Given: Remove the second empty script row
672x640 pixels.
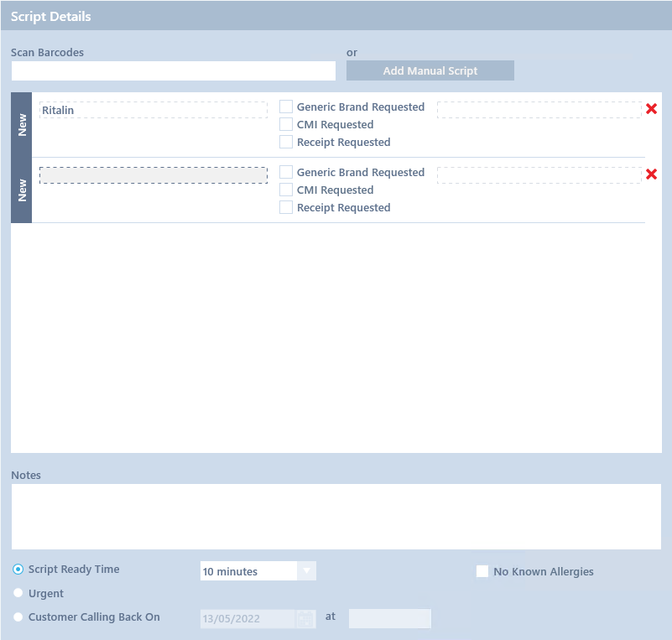Looking at the screenshot, I should 651,174.
